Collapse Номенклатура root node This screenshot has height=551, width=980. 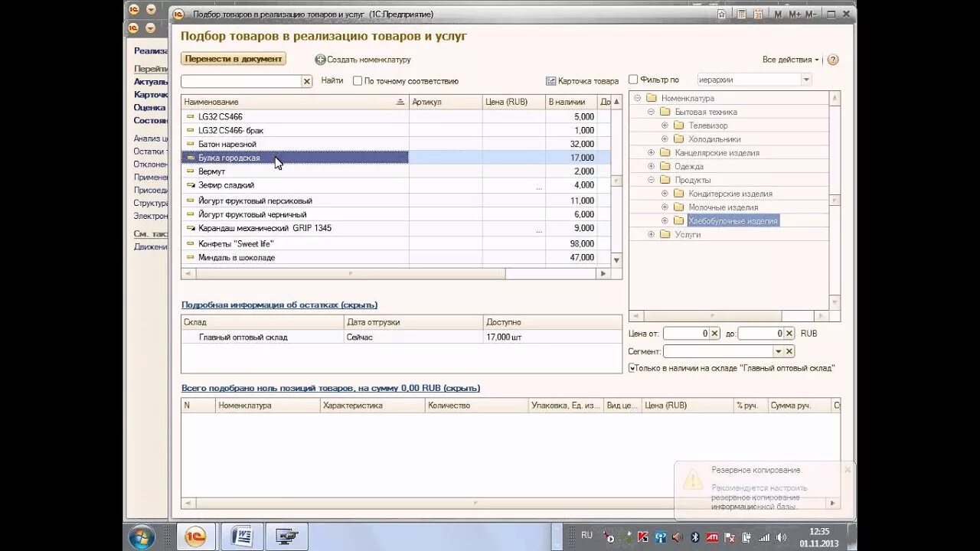[x=637, y=98]
